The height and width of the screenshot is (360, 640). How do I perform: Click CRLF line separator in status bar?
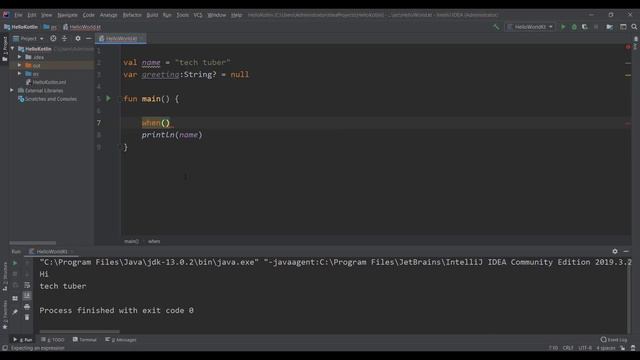pyautogui.click(x=568, y=348)
